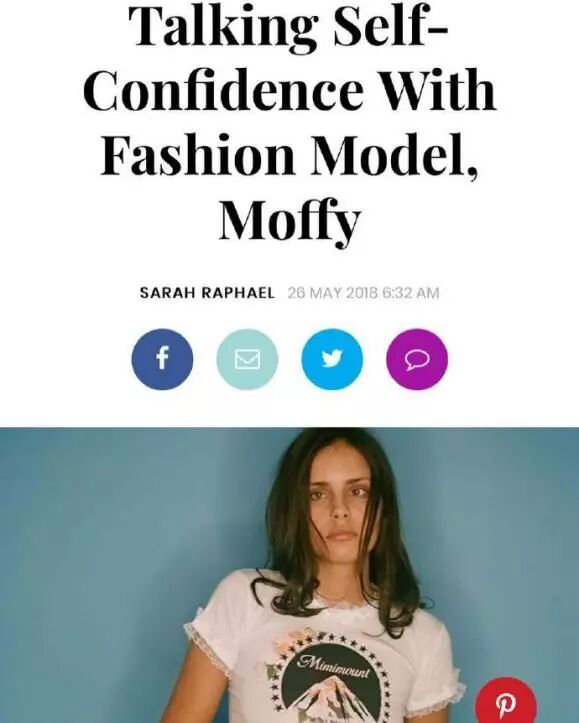Screen dimensions: 579x723
Task: Open author Sarah Raphael's profile link
Action: coord(207,293)
